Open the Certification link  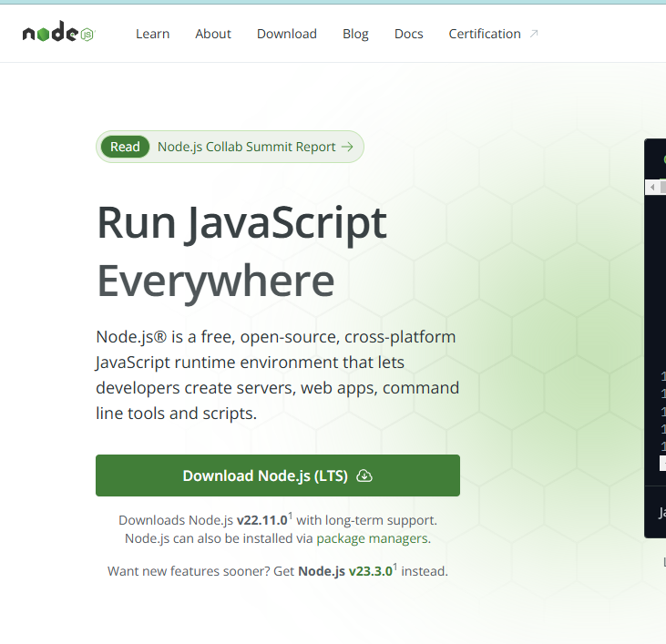click(485, 34)
